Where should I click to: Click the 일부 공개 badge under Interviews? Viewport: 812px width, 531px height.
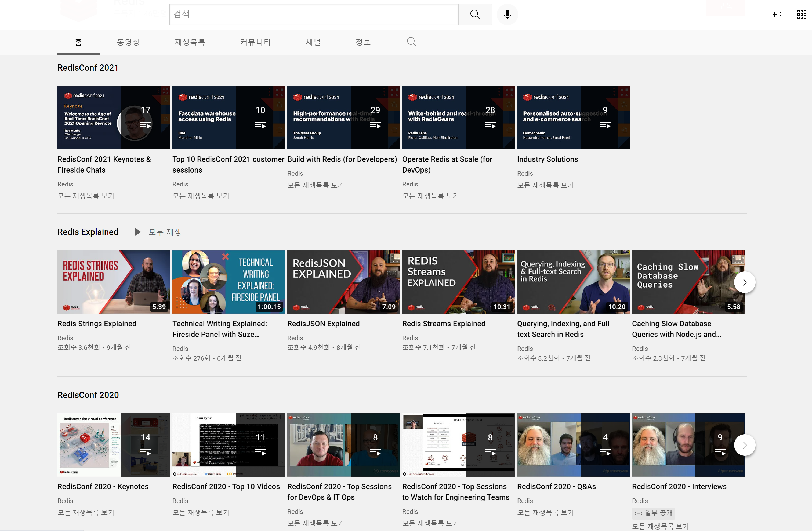(653, 513)
